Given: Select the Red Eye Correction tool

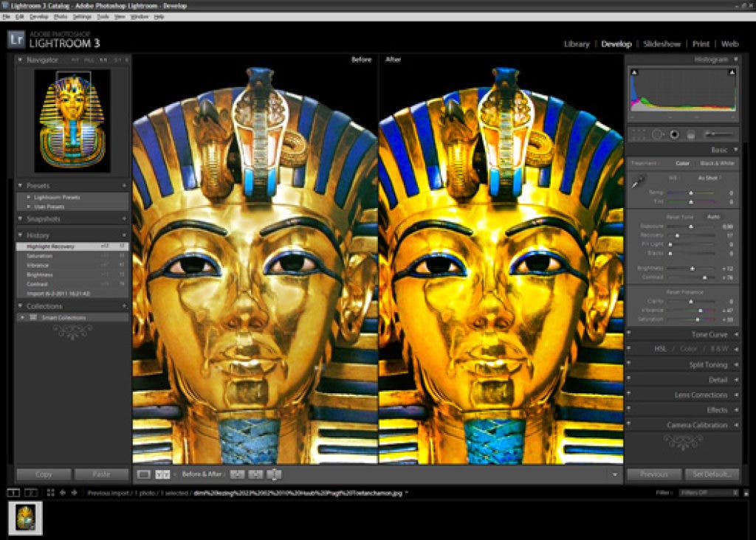Looking at the screenshot, I should 675,134.
